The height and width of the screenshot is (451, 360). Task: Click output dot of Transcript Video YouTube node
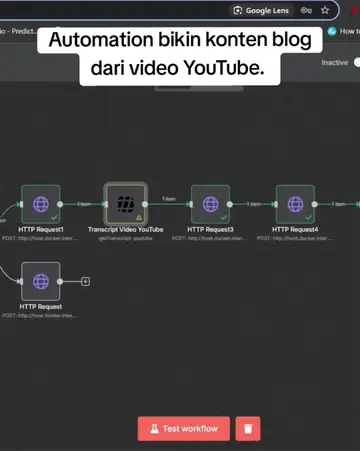(145, 204)
